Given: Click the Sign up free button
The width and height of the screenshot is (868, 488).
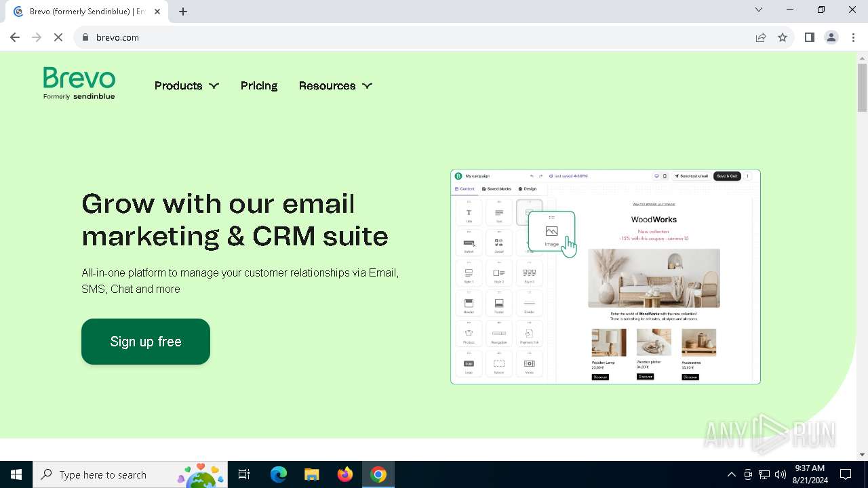Looking at the screenshot, I should tap(146, 342).
